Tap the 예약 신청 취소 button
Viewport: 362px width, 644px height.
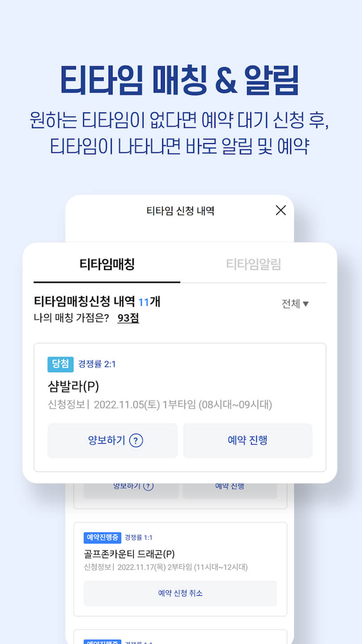pyautogui.click(x=180, y=593)
